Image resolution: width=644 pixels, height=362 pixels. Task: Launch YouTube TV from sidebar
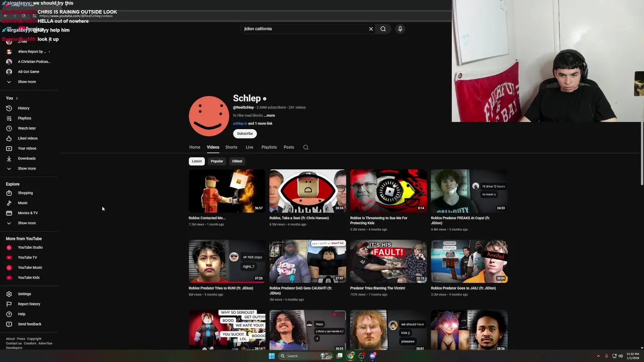(27, 257)
